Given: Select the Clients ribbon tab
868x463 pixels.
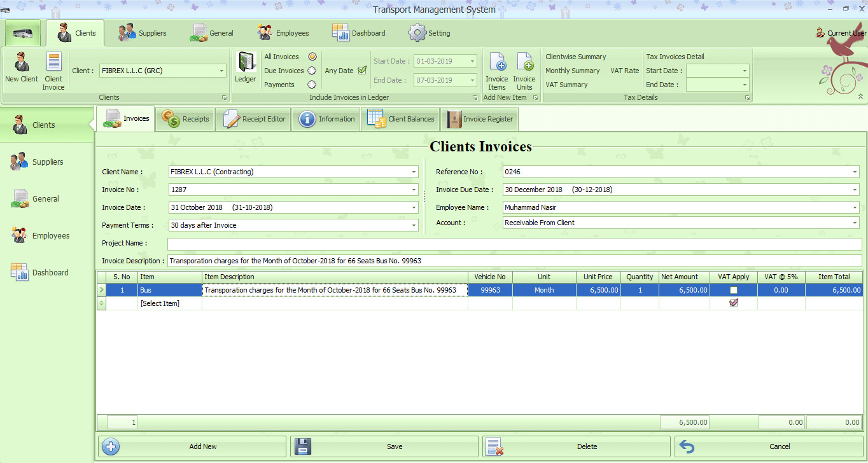Looking at the screenshot, I should [x=76, y=33].
